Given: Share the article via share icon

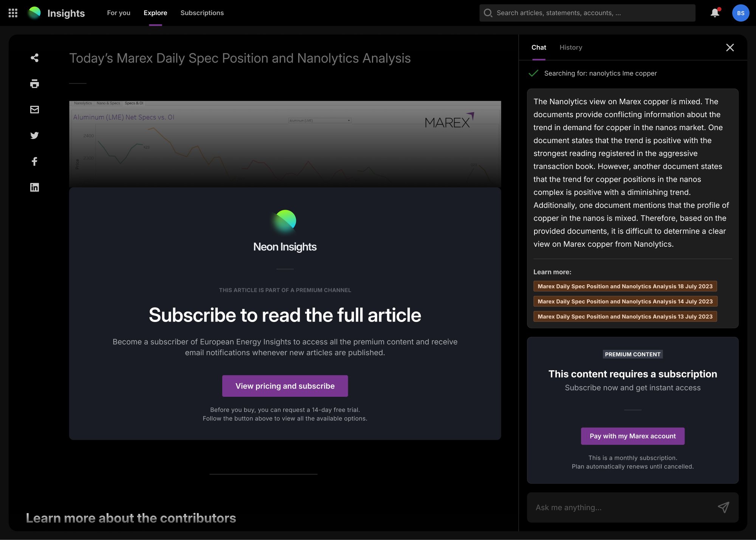Looking at the screenshot, I should point(34,58).
